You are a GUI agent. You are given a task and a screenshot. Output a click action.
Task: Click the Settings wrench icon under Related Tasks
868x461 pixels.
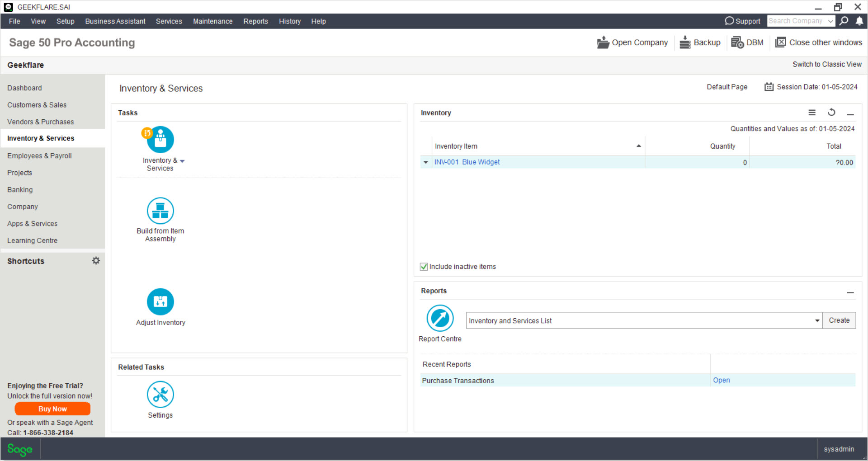coord(160,394)
